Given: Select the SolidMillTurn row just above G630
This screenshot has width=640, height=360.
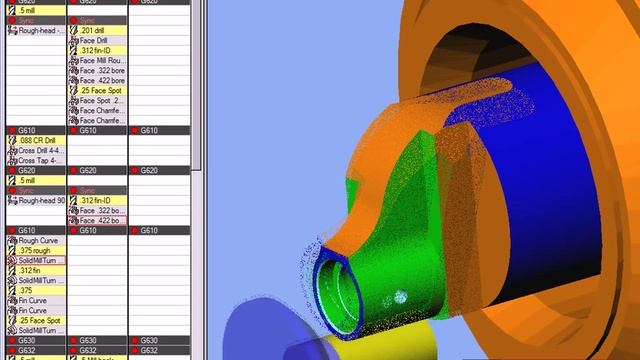Looking at the screenshot, I should point(36,331).
